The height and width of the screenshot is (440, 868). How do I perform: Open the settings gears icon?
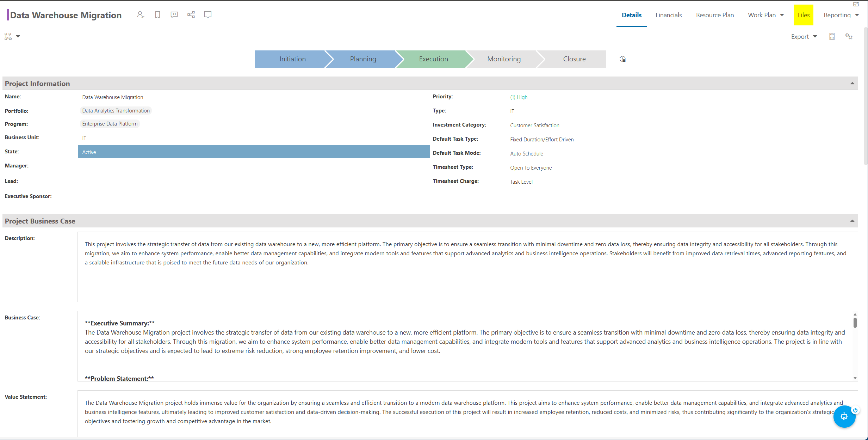849,36
